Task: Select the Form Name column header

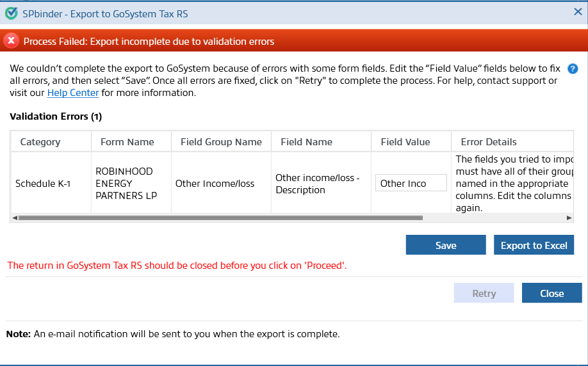Action: 127,142
